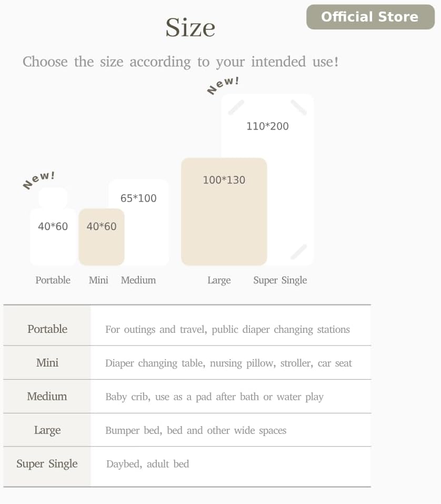Select the Mini row header in the table
The image size is (441, 504).
(x=47, y=363)
